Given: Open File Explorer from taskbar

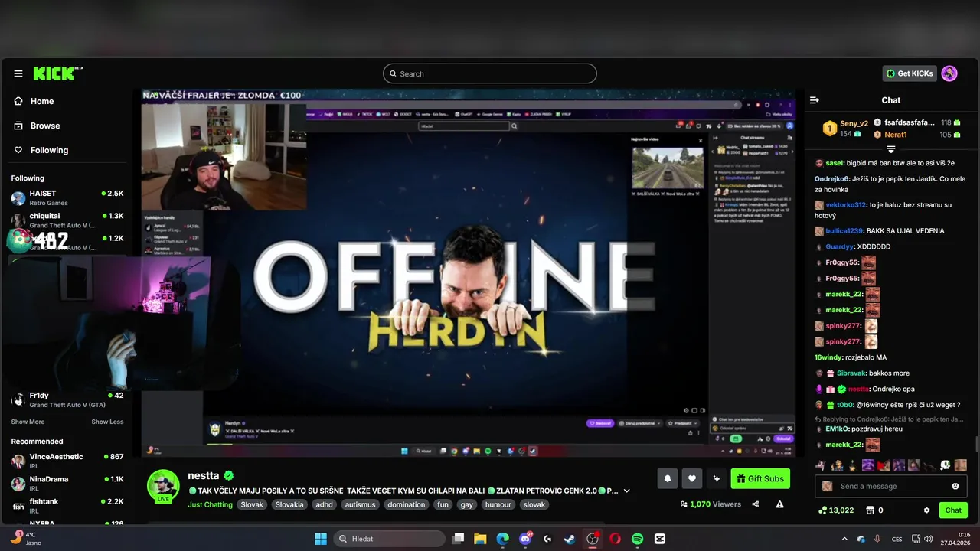Looking at the screenshot, I should (480, 539).
